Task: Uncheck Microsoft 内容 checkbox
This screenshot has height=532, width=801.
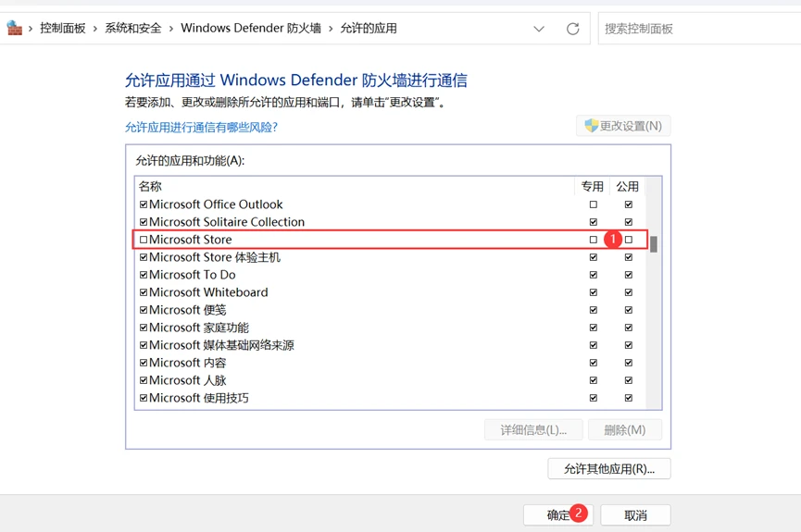Action: [x=144, y=363]
